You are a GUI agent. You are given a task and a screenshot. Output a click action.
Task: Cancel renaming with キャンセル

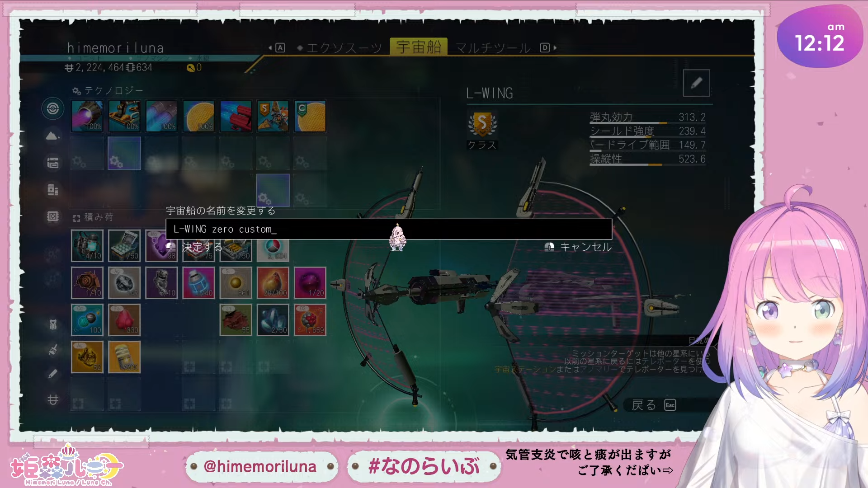pyautogui.click(x=579, y=247)
